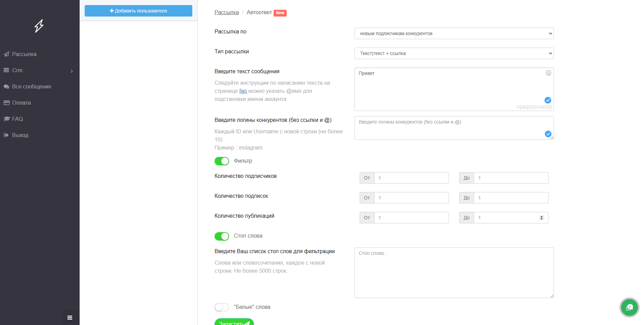Click the Пример : instagram hint text
The image size is (644, 325).
coord(239,147)
